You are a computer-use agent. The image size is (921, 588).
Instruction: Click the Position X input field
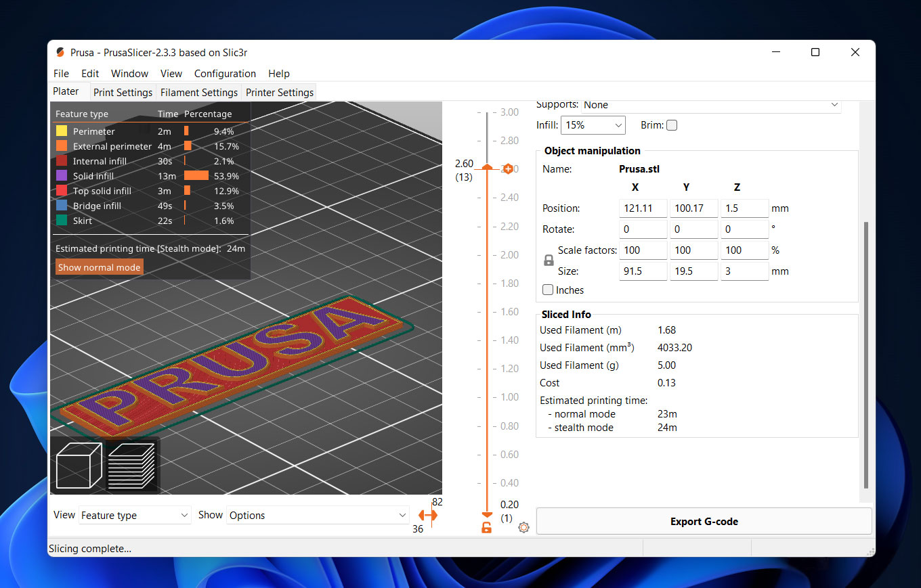643,208
